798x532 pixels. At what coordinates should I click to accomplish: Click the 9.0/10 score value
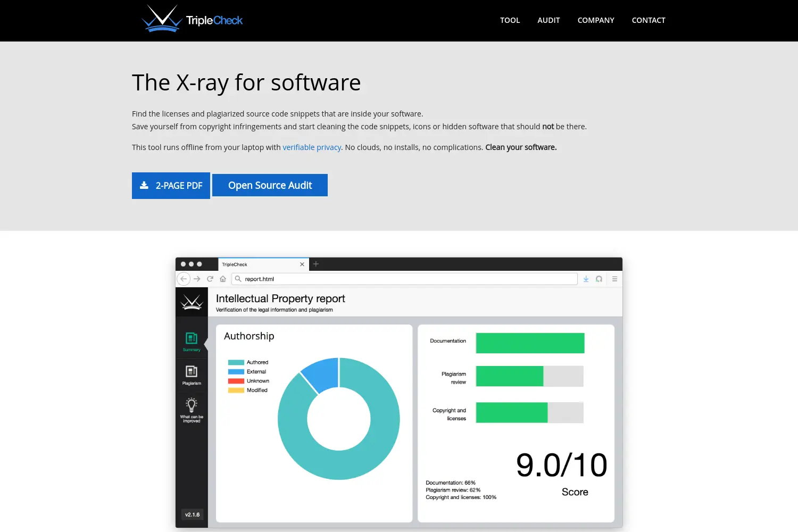click(x=561, y=465)
